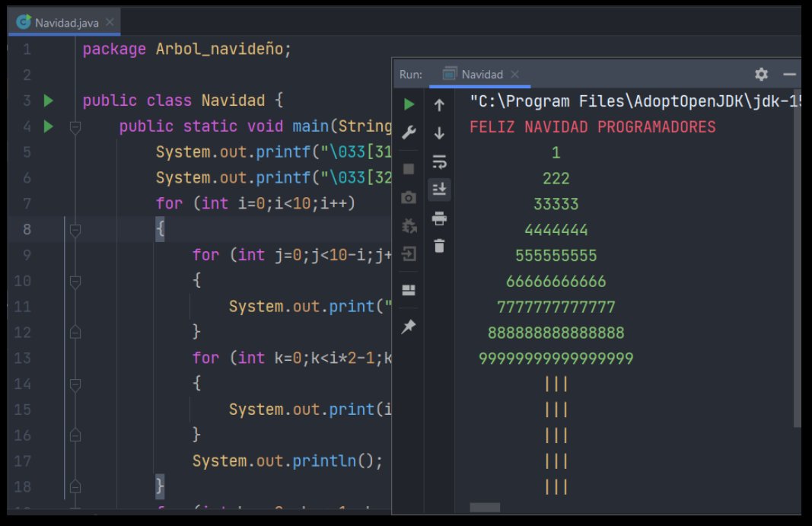Click 'System.out.println();' on line 17

(288, 461)
